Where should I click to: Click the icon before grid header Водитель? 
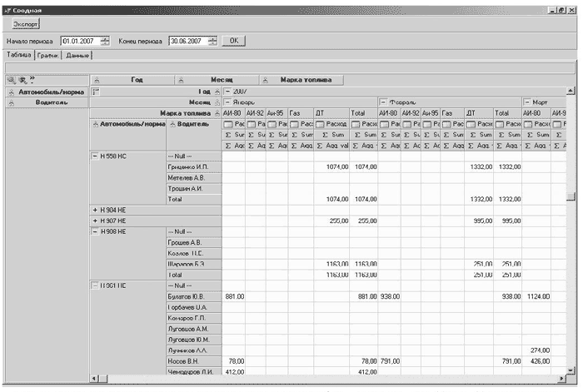[x=172, y=124]
